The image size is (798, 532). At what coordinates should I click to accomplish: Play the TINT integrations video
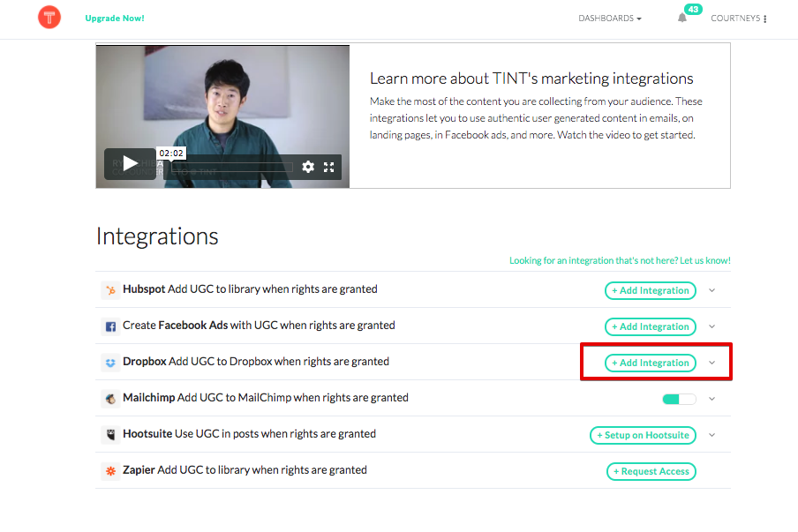pyautogui.click(x=131, y=164)
